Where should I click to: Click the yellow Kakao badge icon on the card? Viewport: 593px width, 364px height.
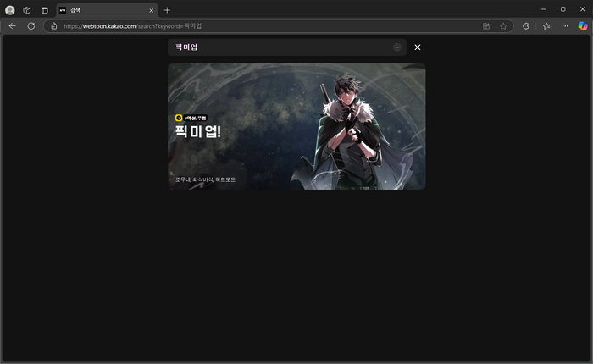tap(179, 118)
